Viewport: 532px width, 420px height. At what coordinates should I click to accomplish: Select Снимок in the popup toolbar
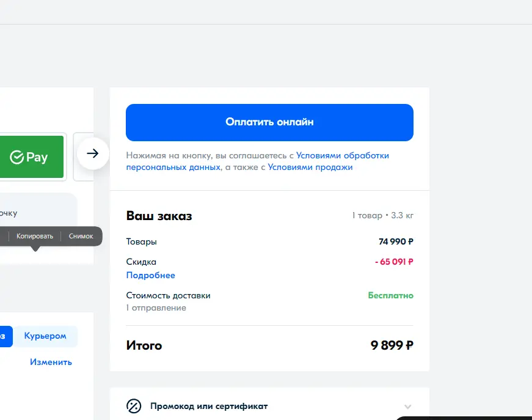[x=81, y=237]
